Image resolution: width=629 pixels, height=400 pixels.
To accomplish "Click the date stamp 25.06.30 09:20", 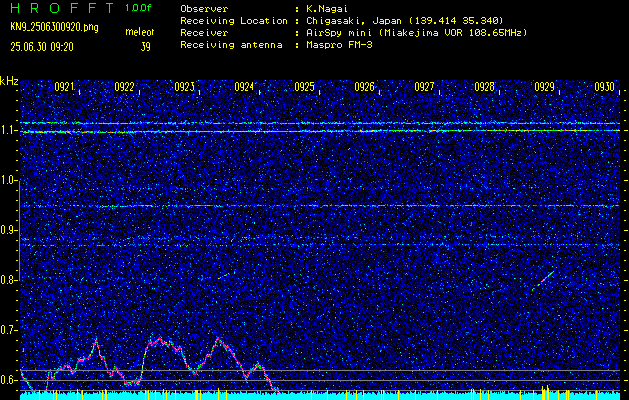I will 42,47.
